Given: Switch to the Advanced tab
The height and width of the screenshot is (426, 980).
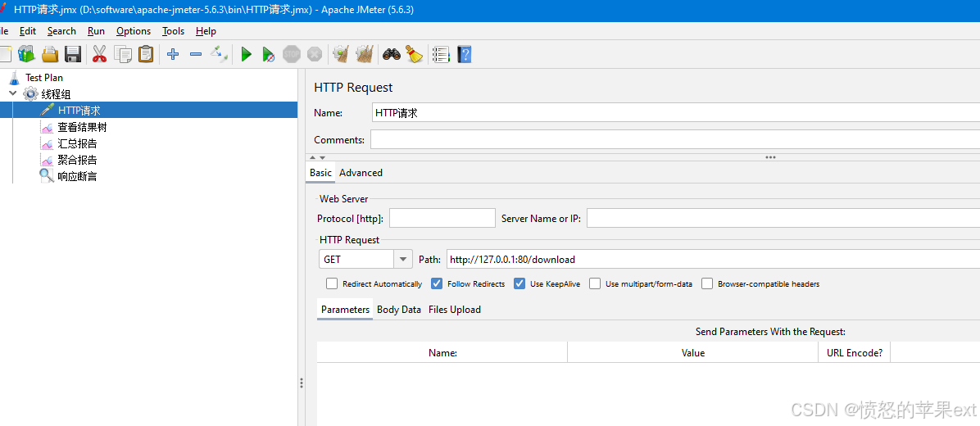Looking at the screenshot, I should (x=361, y=172).
